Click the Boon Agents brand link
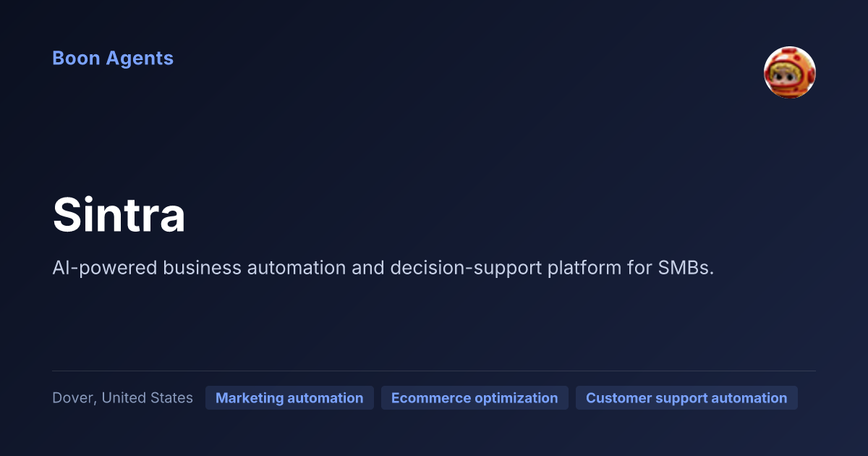This screenshot has width=868, height=456. click(x=113, y=59)
